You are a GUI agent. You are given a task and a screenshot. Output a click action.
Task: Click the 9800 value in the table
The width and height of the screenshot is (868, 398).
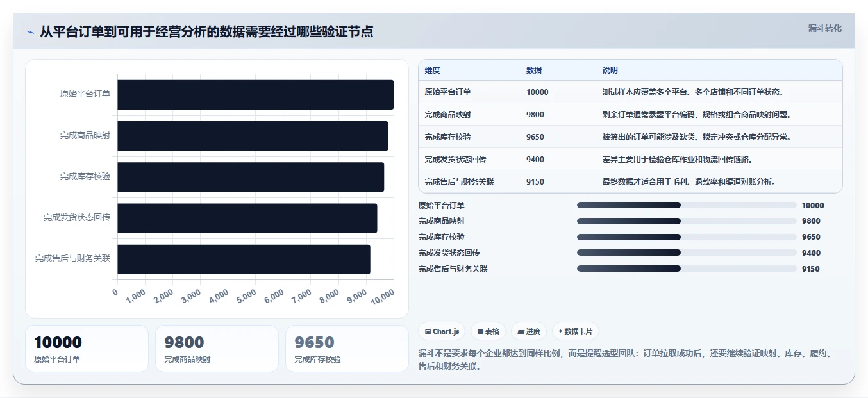click(535, 115)
